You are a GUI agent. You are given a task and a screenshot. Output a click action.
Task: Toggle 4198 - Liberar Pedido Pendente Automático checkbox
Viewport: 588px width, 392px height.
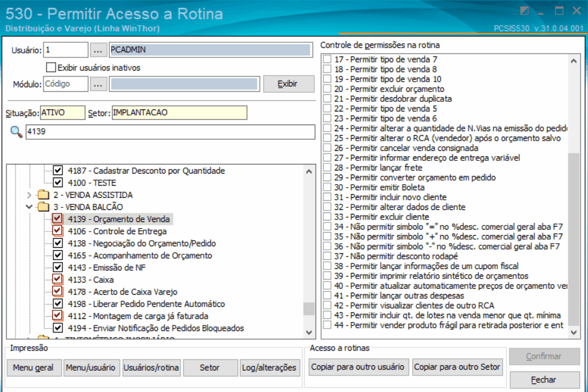58,304
